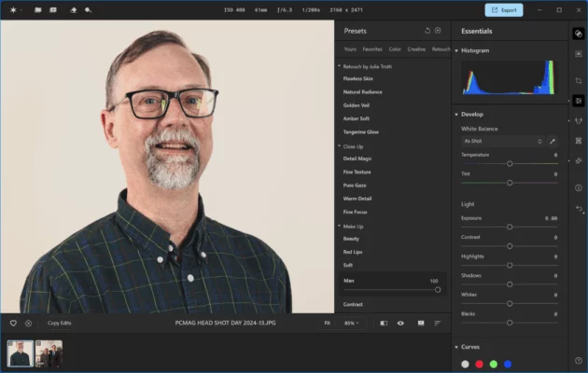Select the eraser tool in top toolbar
588x373 pixels.
tap(74, 10)
